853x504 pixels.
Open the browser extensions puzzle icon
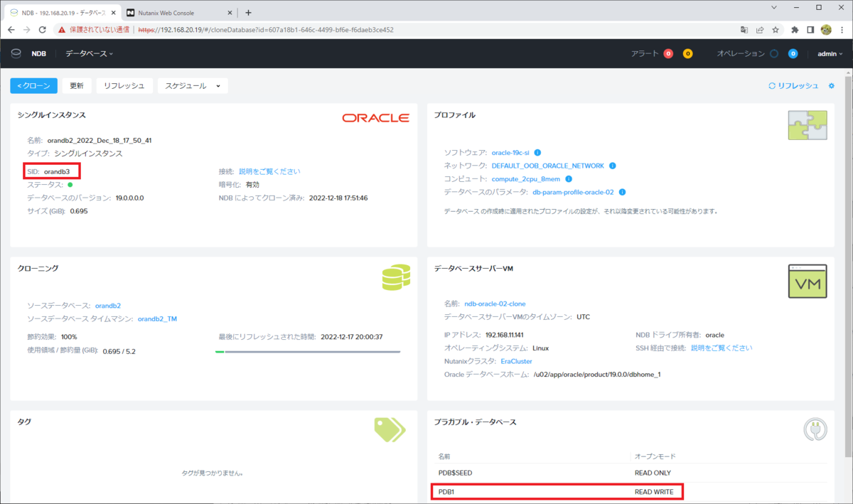pyautogui.click(x=795, y=30)
